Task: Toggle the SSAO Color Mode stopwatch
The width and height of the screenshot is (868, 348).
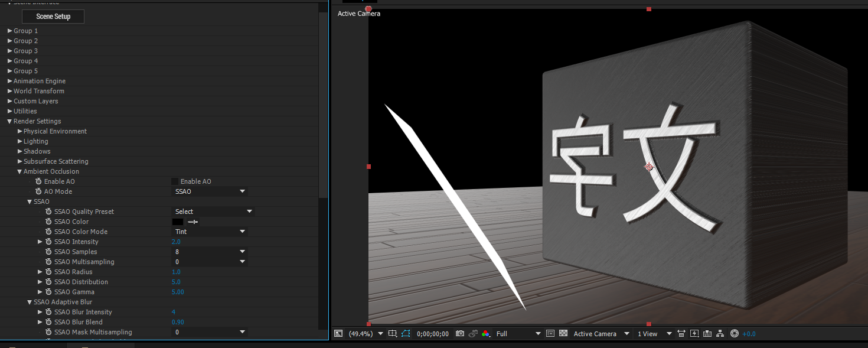Action: 48,232
